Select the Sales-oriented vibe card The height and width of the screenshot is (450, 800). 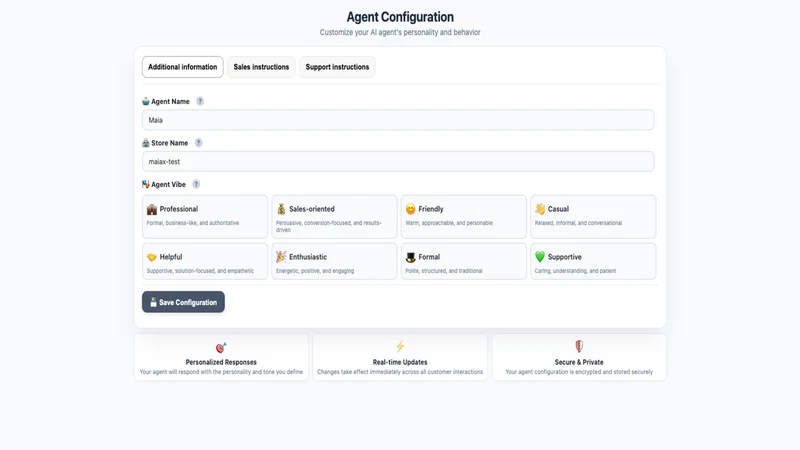[x=334, y=217]
